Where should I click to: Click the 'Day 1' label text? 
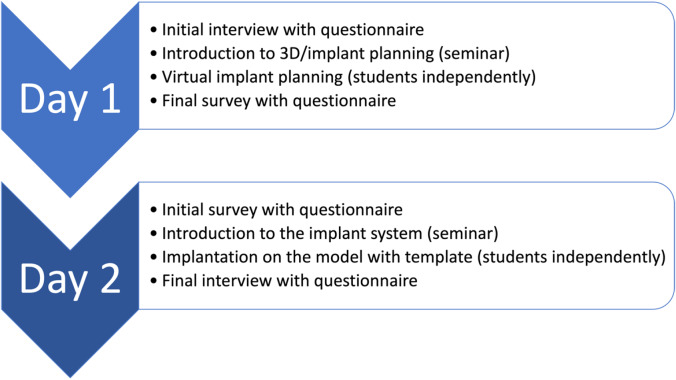(70, 100)
